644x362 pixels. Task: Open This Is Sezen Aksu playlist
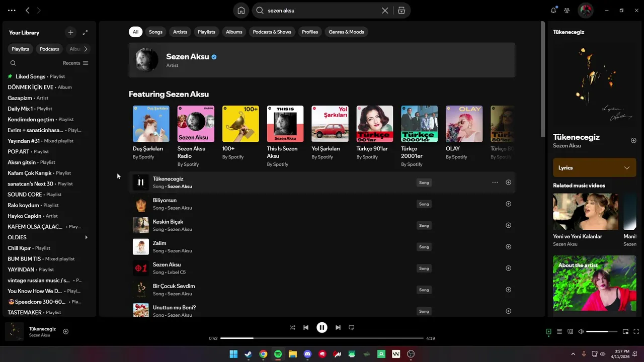285,136
